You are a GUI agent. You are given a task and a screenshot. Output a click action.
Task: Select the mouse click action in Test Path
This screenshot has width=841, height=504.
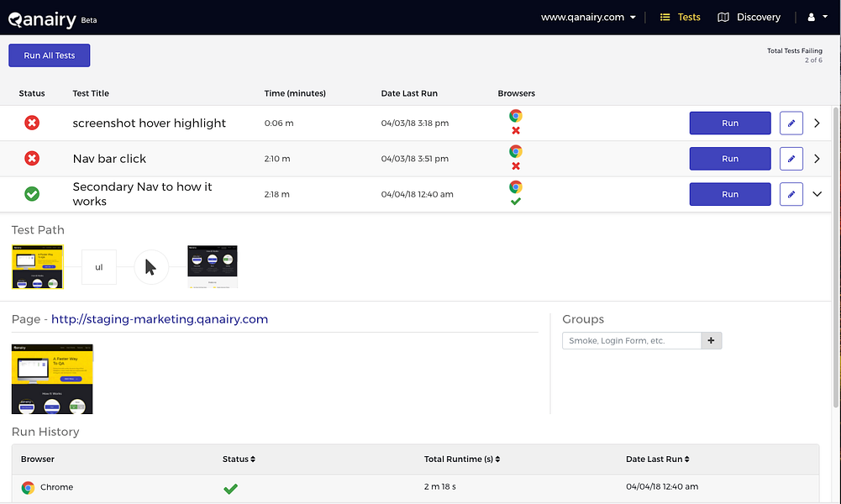point(151,267)
